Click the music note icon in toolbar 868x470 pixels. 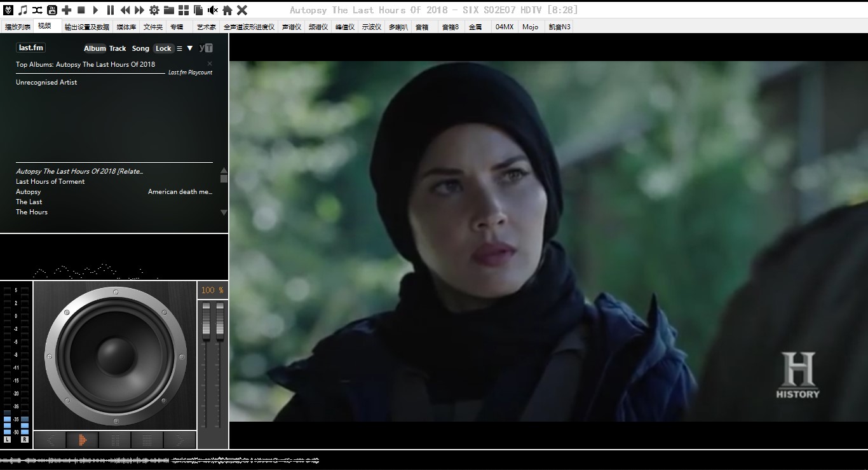23,10
